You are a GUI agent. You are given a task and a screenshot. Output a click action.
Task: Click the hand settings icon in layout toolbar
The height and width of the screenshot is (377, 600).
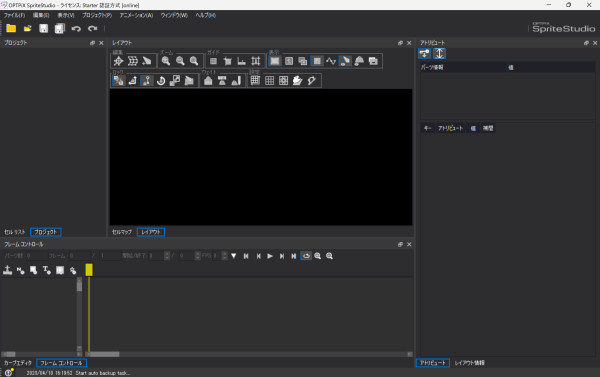pyautogui.click(x=298, y=80)
